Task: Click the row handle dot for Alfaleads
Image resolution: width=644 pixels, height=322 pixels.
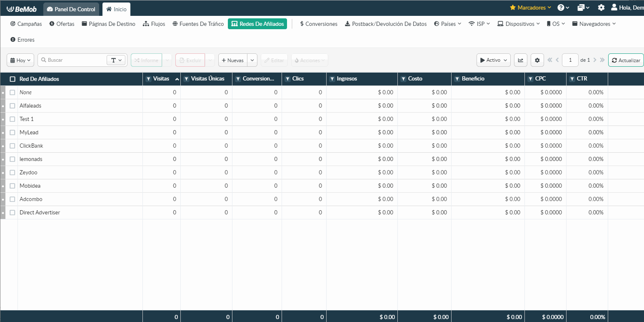Action: [3, 106]
